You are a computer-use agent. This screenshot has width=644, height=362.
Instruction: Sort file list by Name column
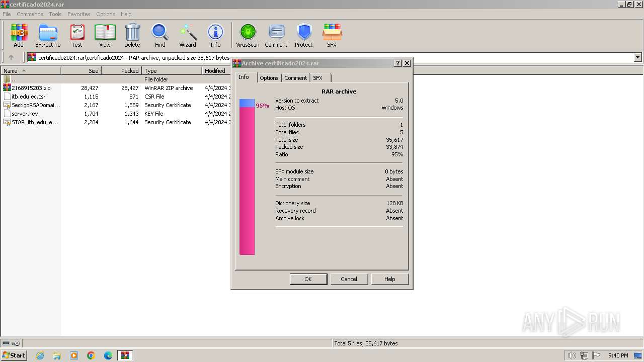[x=31, y=71]
